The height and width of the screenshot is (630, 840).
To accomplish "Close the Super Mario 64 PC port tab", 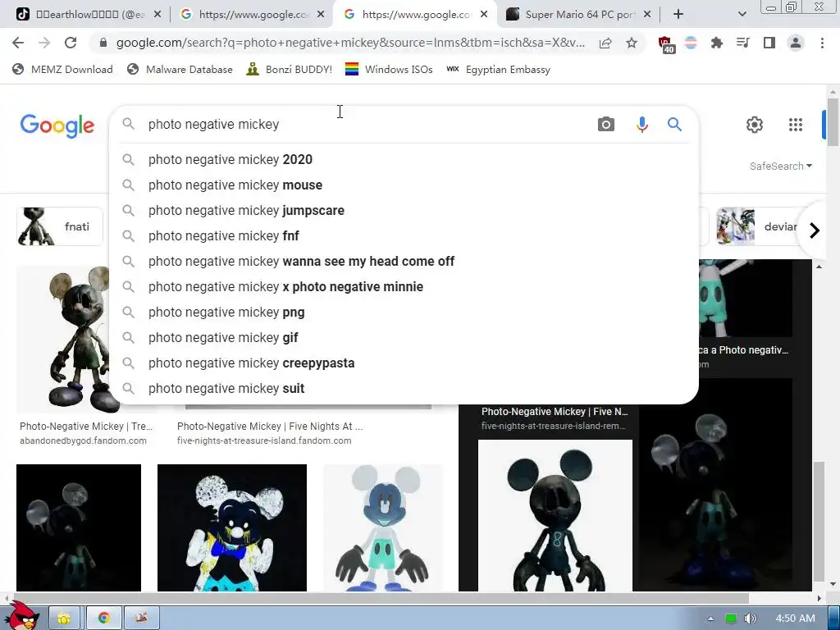I will point(646,15).
